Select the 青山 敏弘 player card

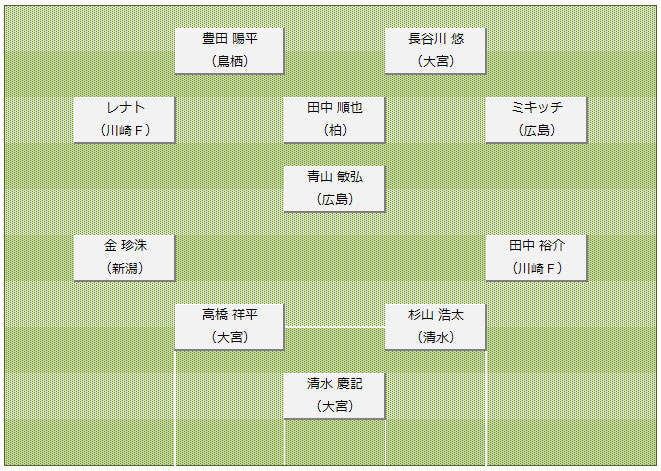[x=335, y=187]
